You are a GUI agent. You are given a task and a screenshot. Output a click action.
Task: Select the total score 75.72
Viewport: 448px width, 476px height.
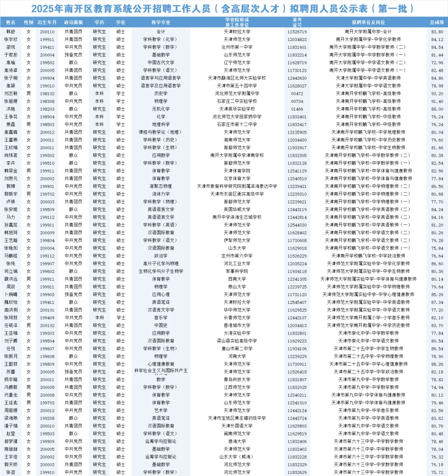coord(437,472)
